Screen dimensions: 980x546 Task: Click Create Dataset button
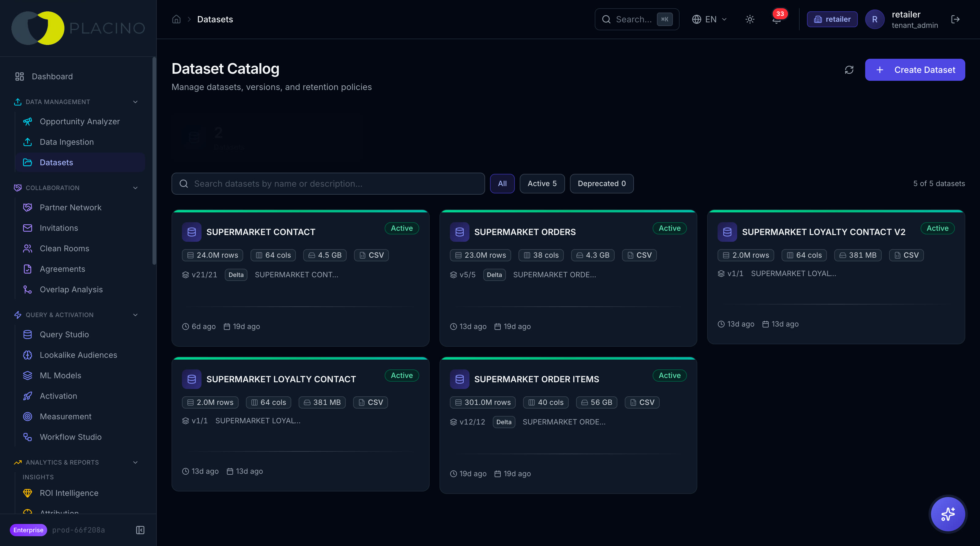click(x=914, y=70)
